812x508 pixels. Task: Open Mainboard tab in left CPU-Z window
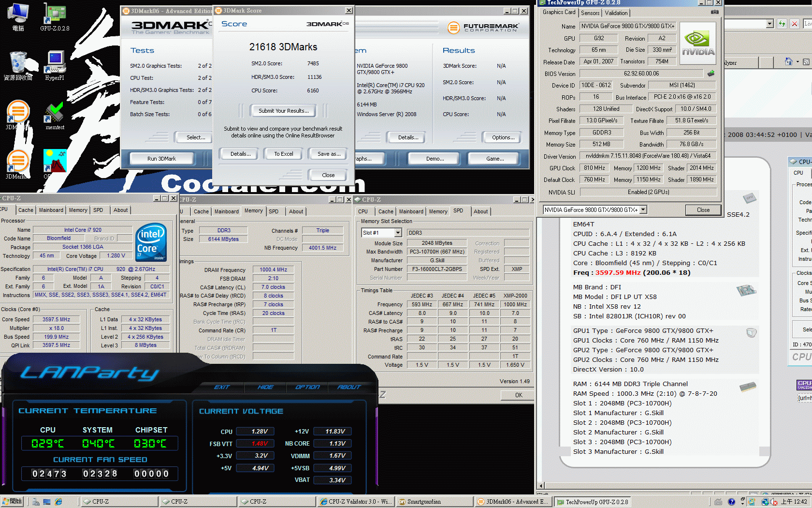51,210
